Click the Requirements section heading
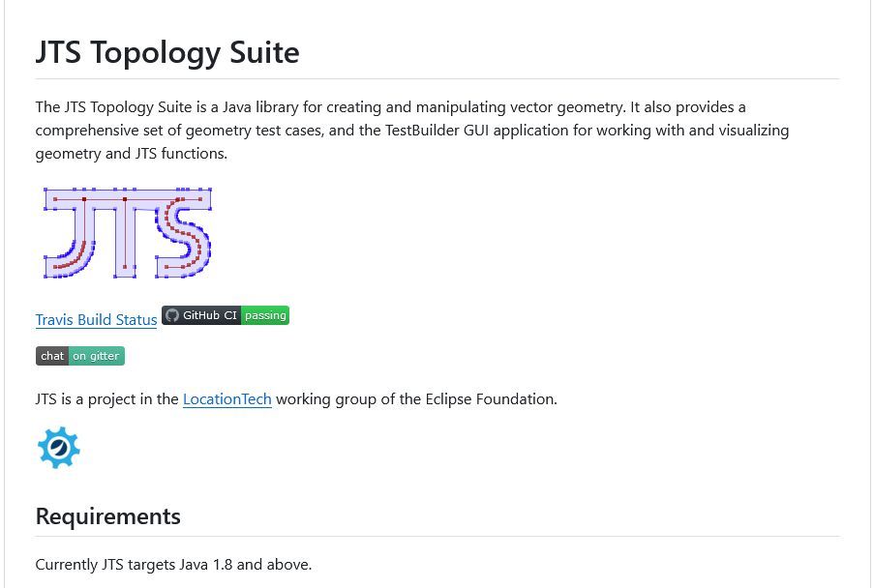This screenshot has width=874, height=588. pos(108,516)
